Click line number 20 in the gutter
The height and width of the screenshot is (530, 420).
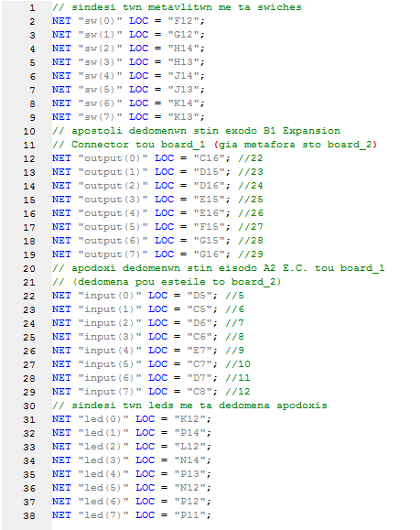click(29, 269)
